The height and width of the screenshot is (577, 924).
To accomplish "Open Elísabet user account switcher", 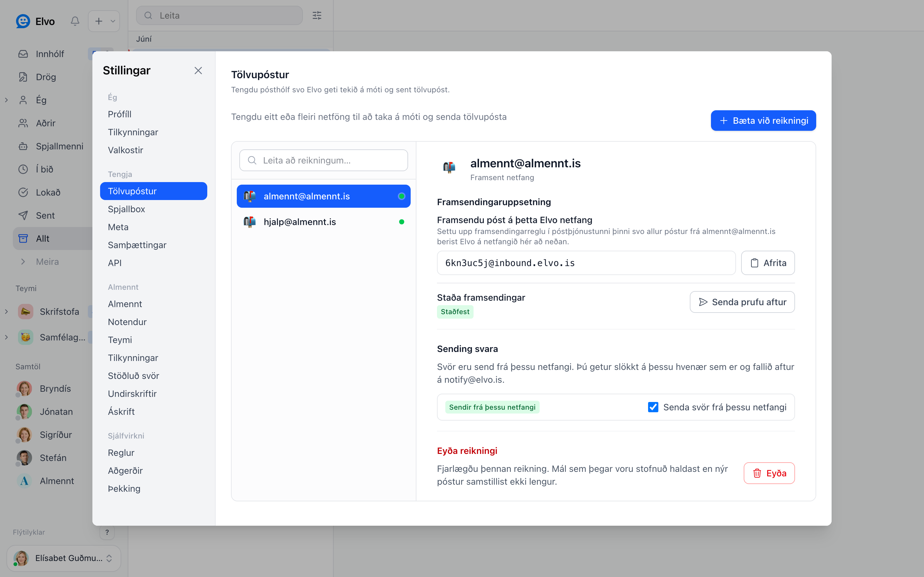I will [x=64, y=558].
